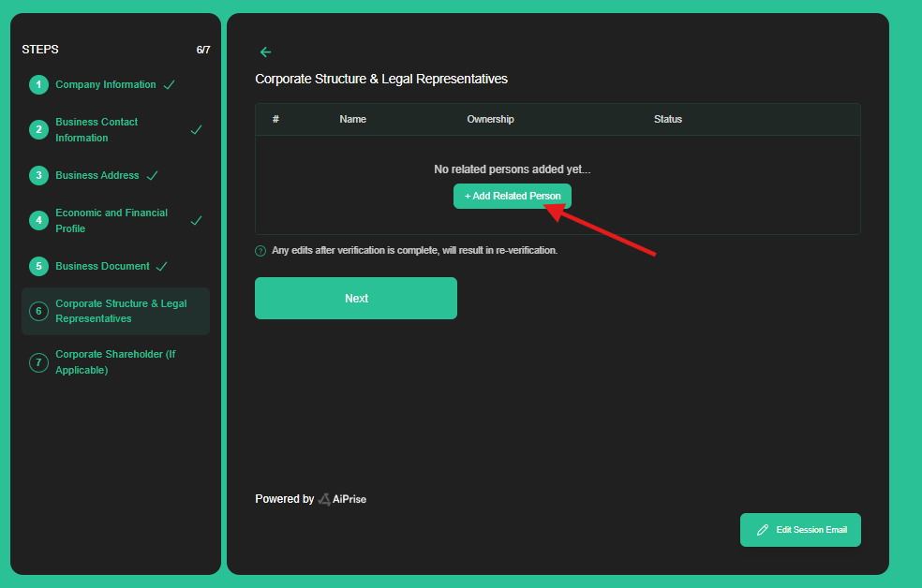Click the pencil icon in Edit Session Email
The width and height of the screenshot is (922, 588).
(763, 530)
